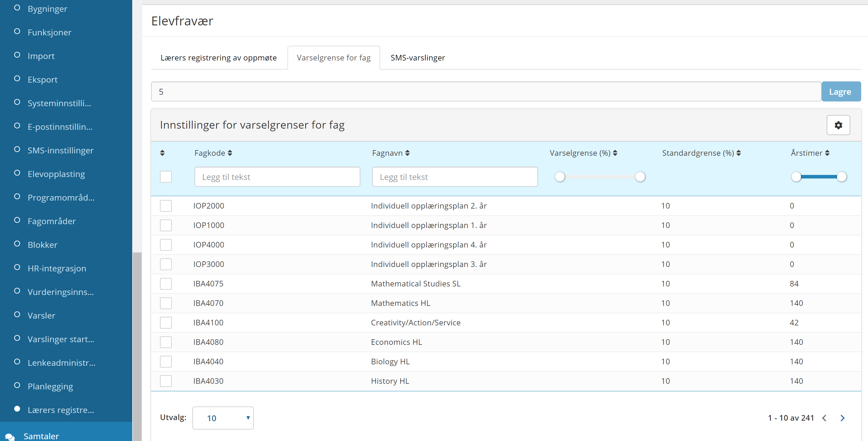Select the Varselgrense for fag tab
The height and width of the screenshot is (441, 868).
(x=334, y=58)
